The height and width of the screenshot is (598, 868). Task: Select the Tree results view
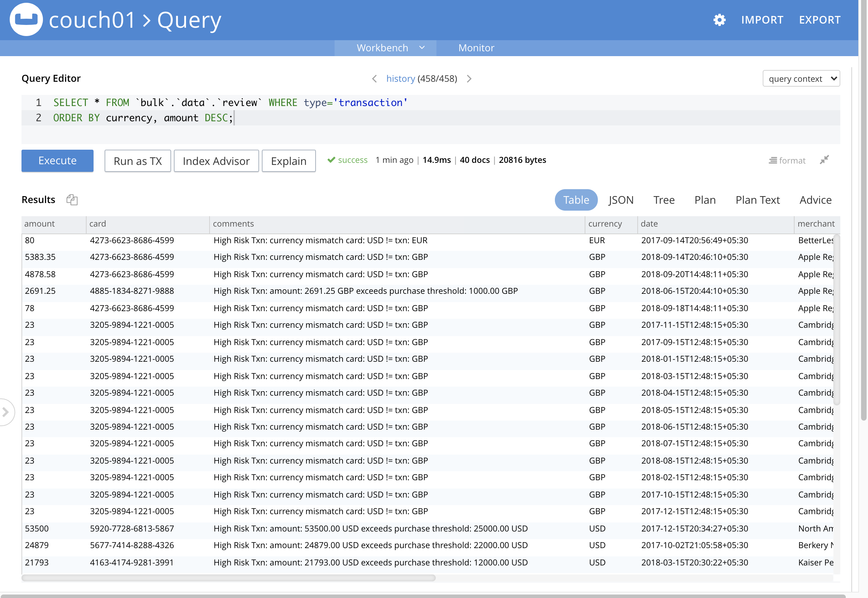[x=664, y=200]
